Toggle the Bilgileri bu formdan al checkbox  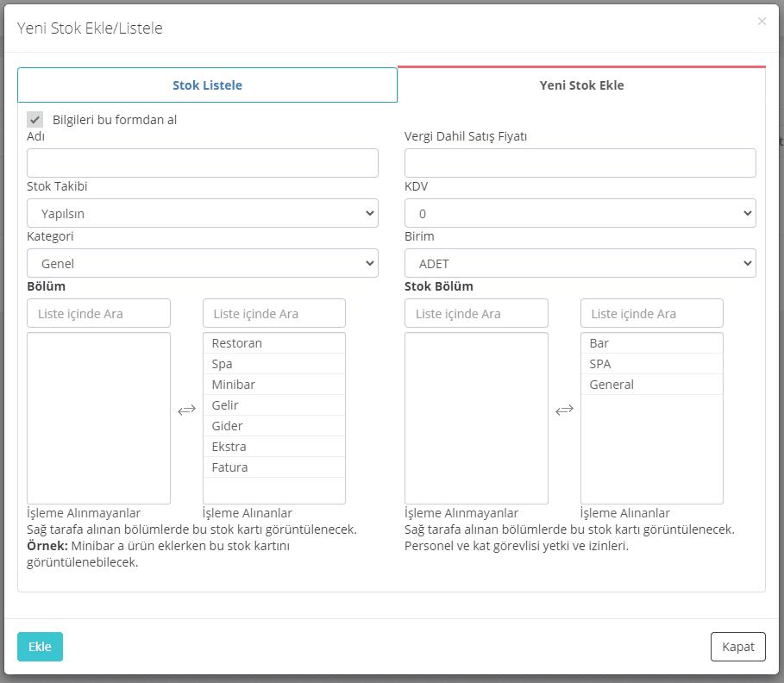click(x=35, y=120)
